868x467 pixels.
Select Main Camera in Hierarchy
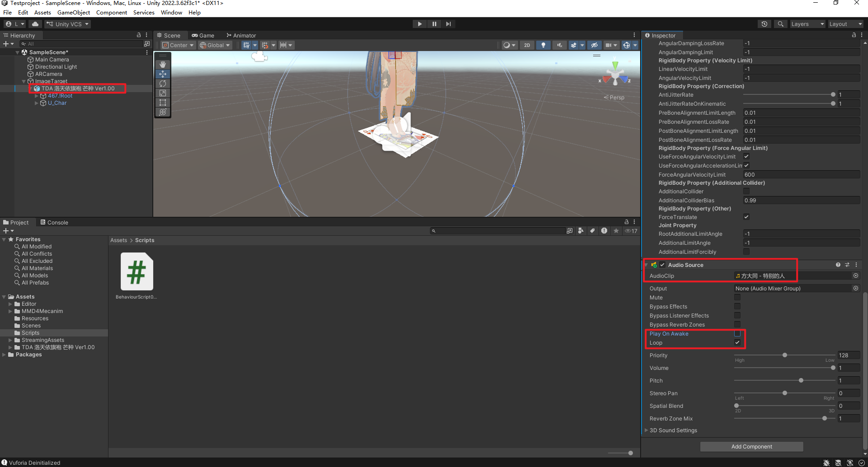pyautogui.click(x=52, y=60)
